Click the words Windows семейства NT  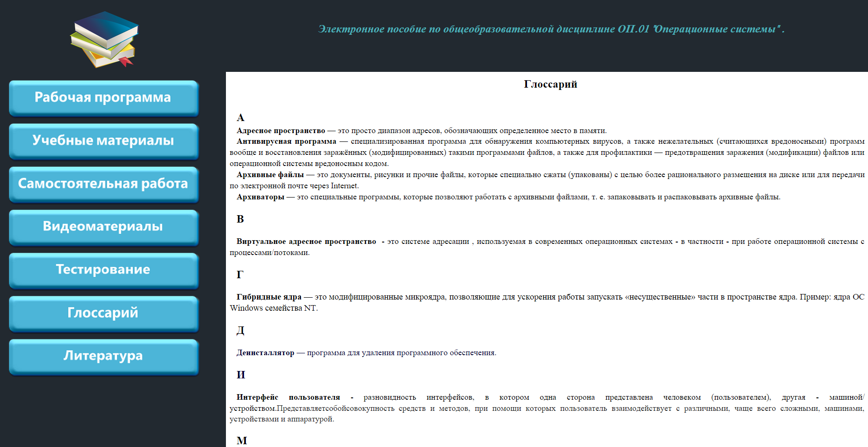tap(273, 308)
